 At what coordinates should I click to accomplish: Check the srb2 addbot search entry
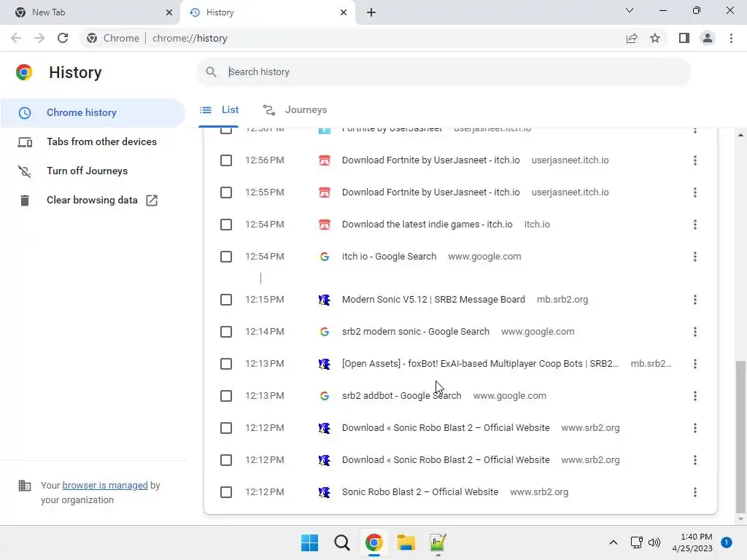tap(226, 396)
